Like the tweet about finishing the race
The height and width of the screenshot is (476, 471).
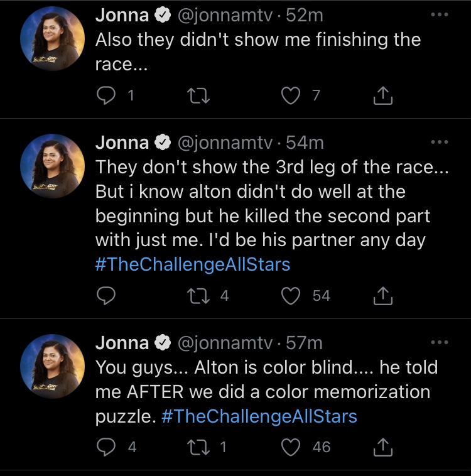[x=291, y=95]
